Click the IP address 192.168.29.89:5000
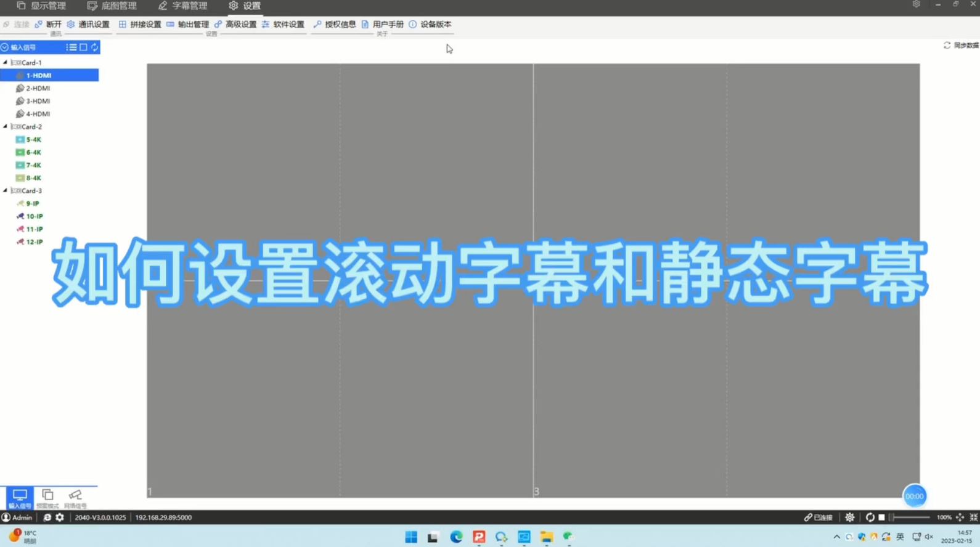The width and height of the screenshot is (980, 547). click(163, 517)
